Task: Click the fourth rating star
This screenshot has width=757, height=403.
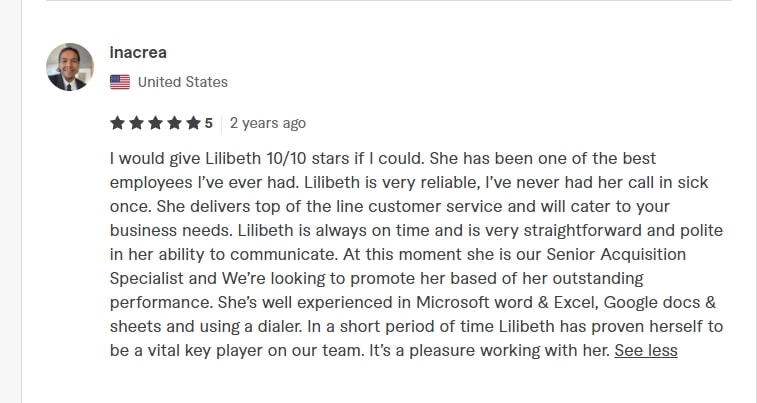Action: tap(174, 123)
